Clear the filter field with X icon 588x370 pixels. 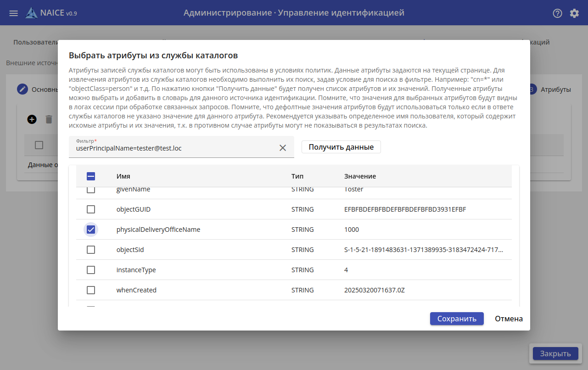[x=283, y=148]
